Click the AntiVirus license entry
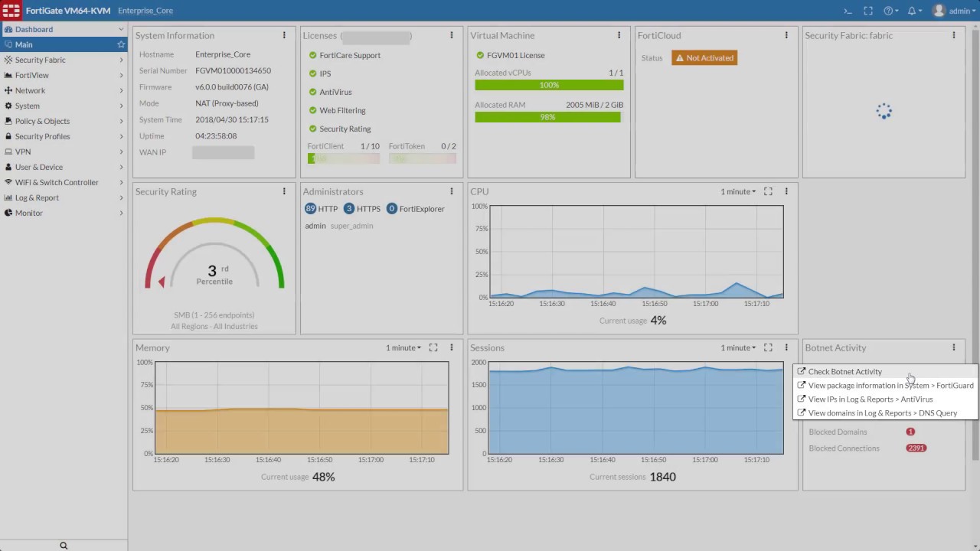The image size is (980, 551). (x=330, y=92)
